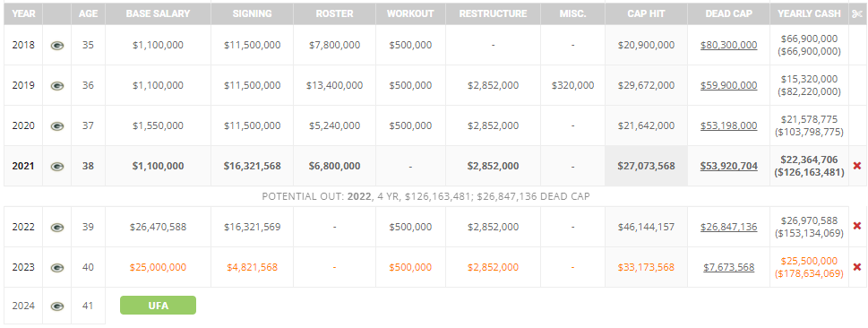
Task: Click red X to cut 2023 season
Action: click(857, 266)
